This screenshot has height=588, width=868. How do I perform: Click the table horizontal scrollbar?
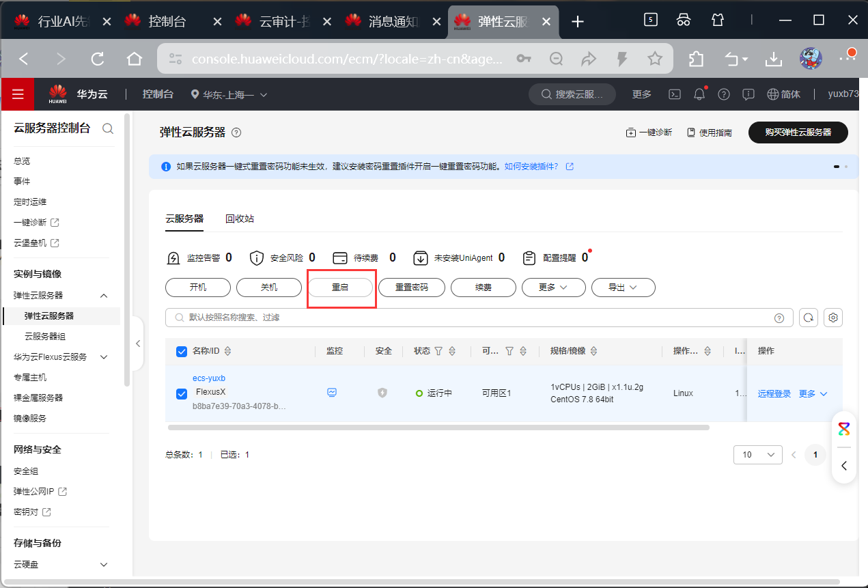(x=438, y=428)
